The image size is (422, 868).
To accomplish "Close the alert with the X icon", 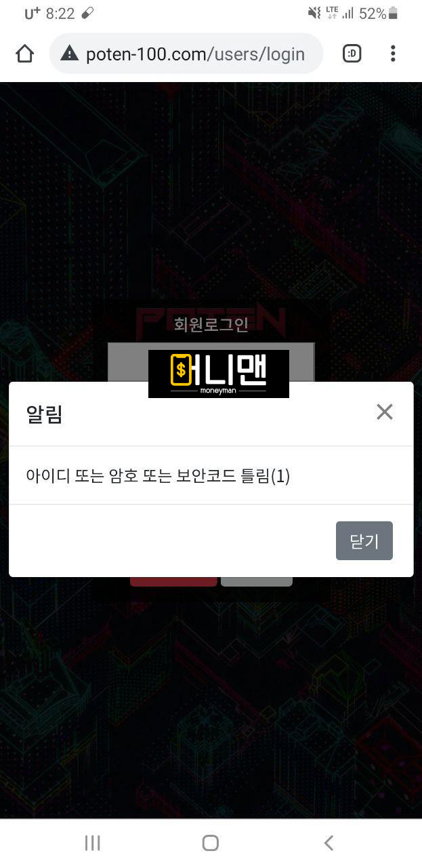I will point(385,412).
